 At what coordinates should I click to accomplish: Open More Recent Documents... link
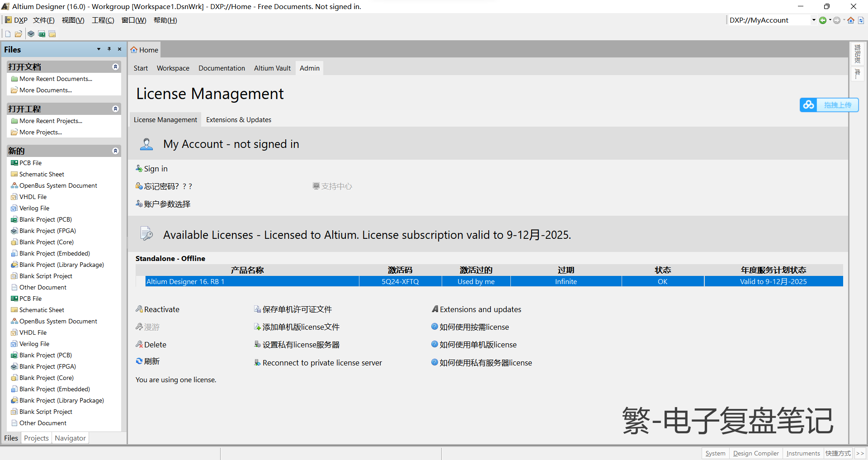[56, 79]
